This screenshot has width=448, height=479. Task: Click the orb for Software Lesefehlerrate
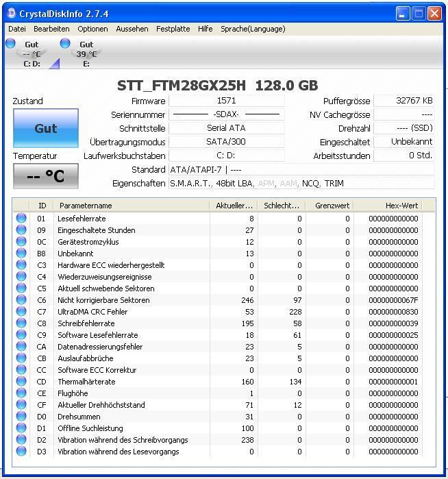coord(21,334)
